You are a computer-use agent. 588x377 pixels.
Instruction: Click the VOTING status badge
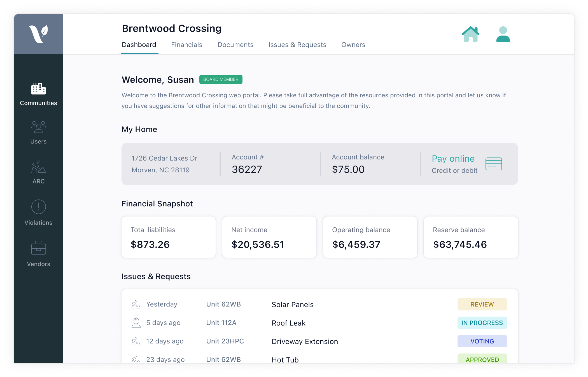[x=482, y=341]
